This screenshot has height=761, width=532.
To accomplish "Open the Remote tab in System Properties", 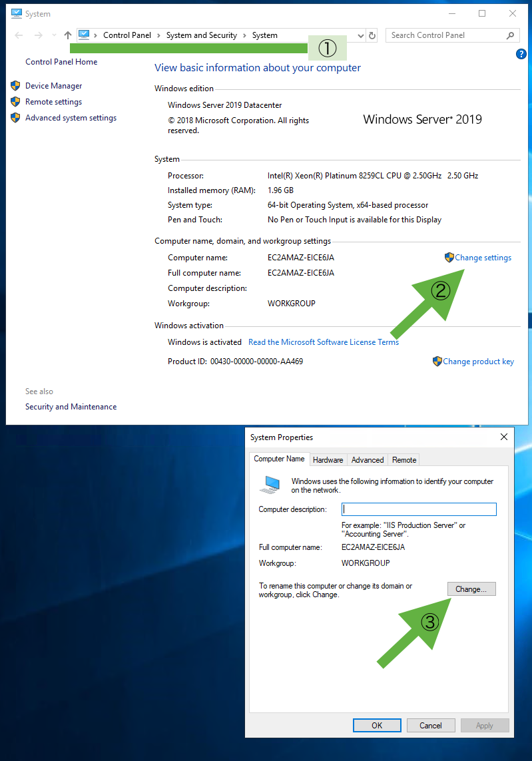I will [404, 460].
